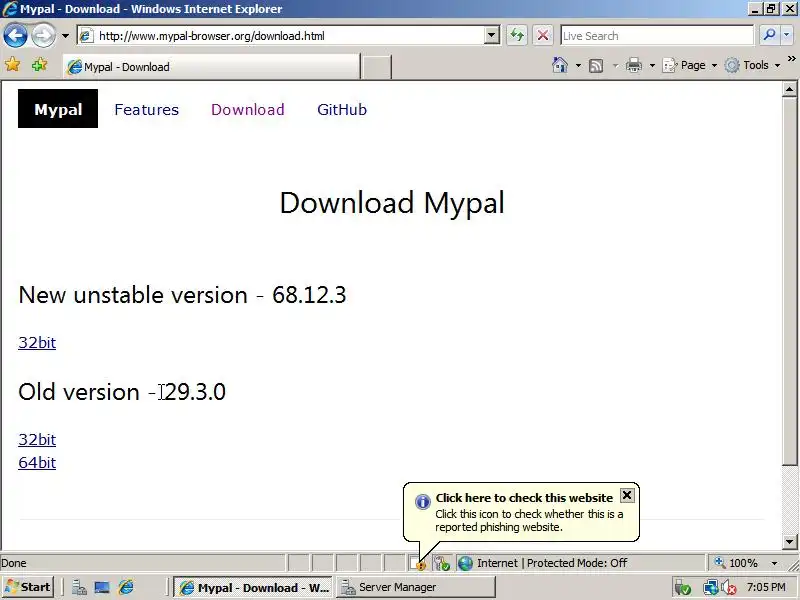
Task: Click the scrollbar down arrow
Action: [x=789, y=542]
